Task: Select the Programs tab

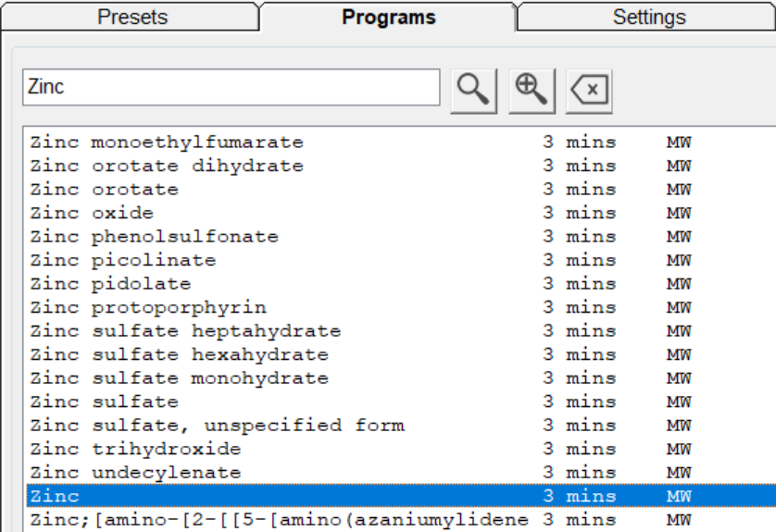Action: coord(388,18)
